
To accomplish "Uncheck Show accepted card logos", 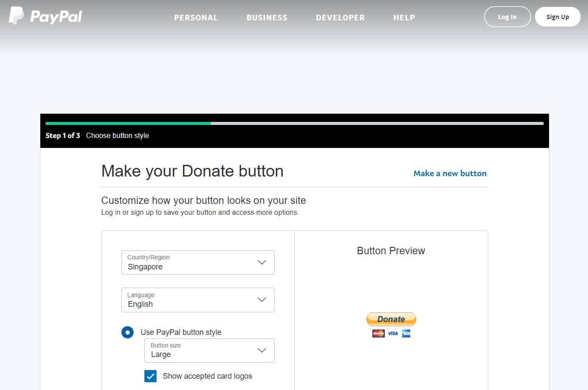I will (x=150, y=376).
